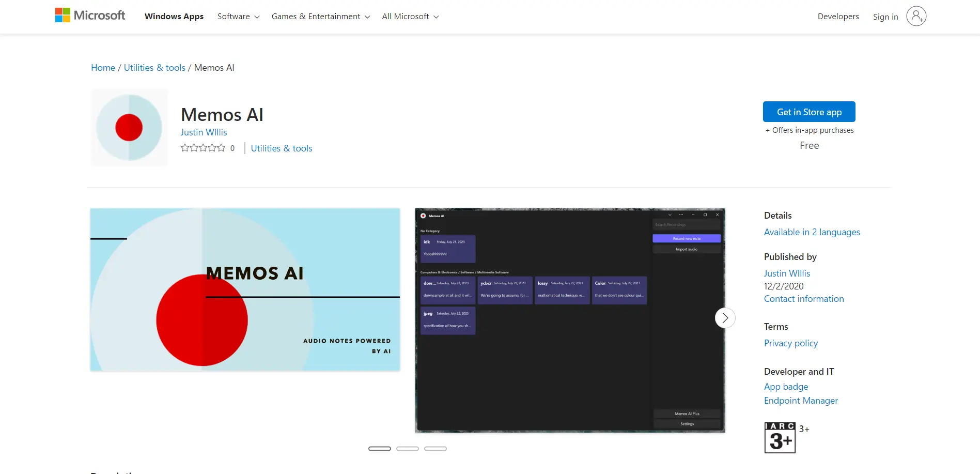The width and height of the screenshot is (980, 474).
Task: Go to the Developers page
Action: pos(838,17)
